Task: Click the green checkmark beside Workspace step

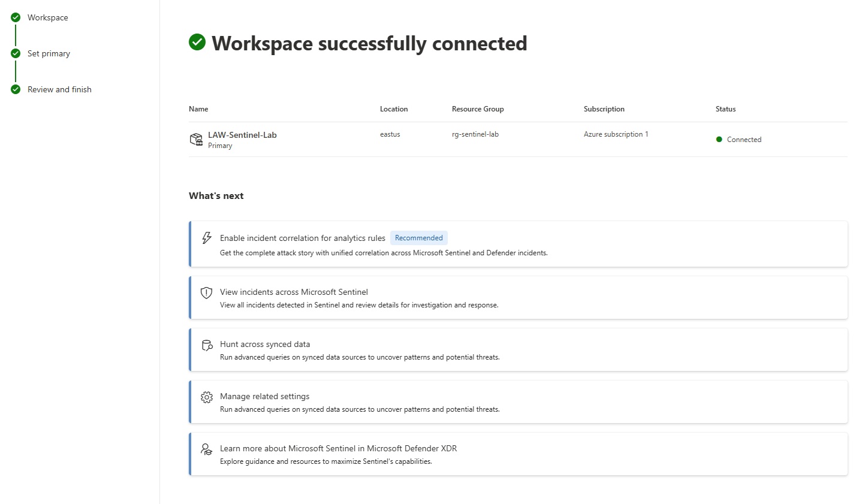Action: [x=16, y=17]
